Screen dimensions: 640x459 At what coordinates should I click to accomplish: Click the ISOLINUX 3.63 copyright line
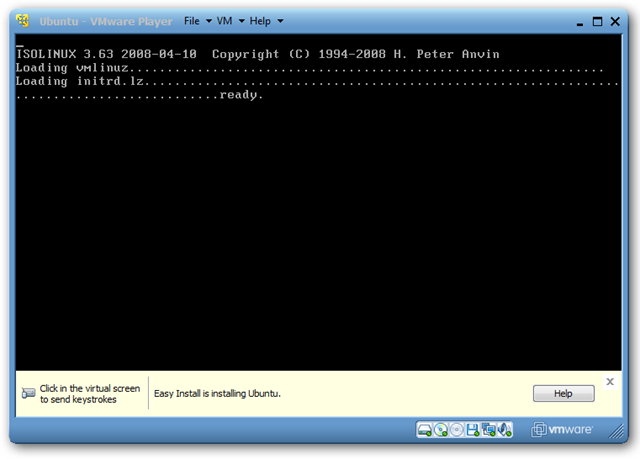258,54
